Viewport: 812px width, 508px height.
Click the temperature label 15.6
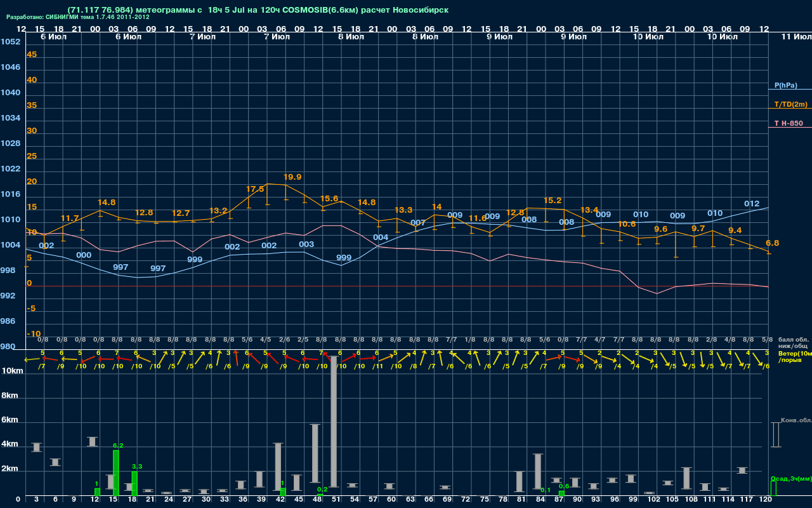click(329, 199)
